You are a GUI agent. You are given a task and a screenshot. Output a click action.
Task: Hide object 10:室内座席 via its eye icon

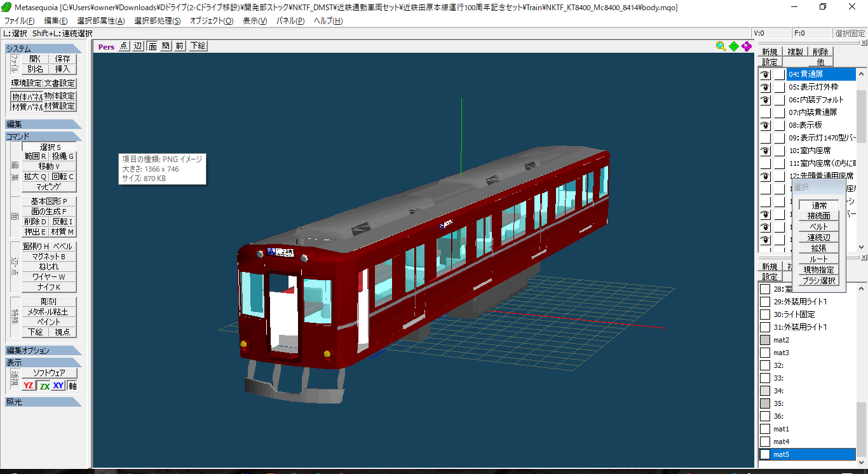(x=766, y=151)
